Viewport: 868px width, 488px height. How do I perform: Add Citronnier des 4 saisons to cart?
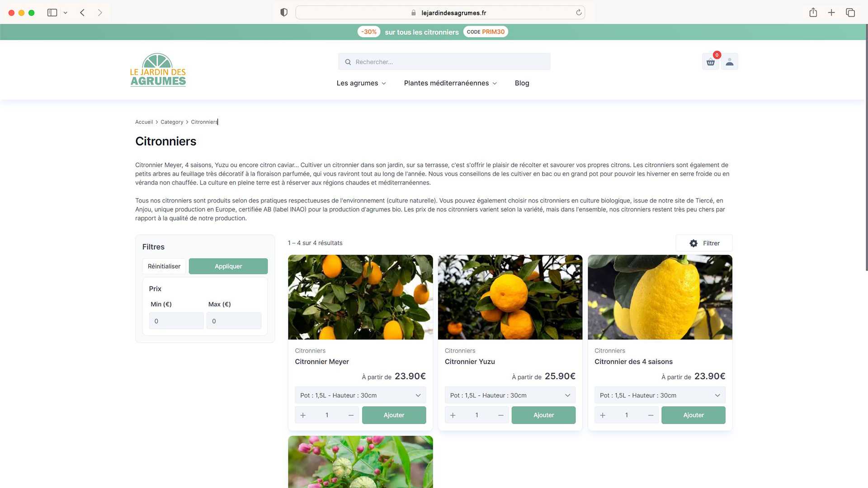(x=693, y=415)
